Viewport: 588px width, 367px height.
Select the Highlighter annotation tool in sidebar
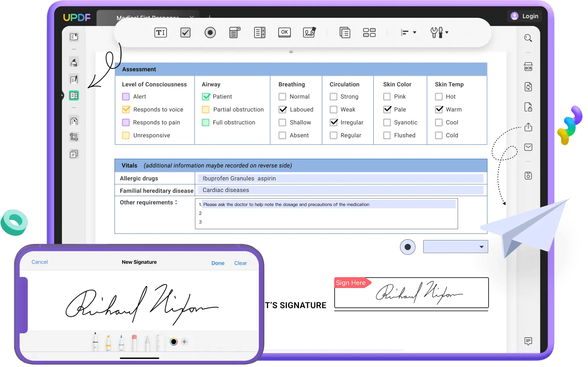click(x=73, y=62)
